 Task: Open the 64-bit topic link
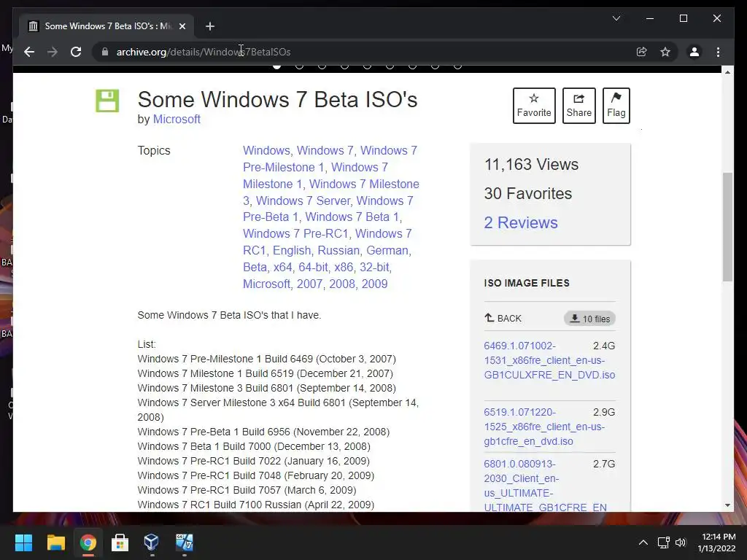click(313, 267)
